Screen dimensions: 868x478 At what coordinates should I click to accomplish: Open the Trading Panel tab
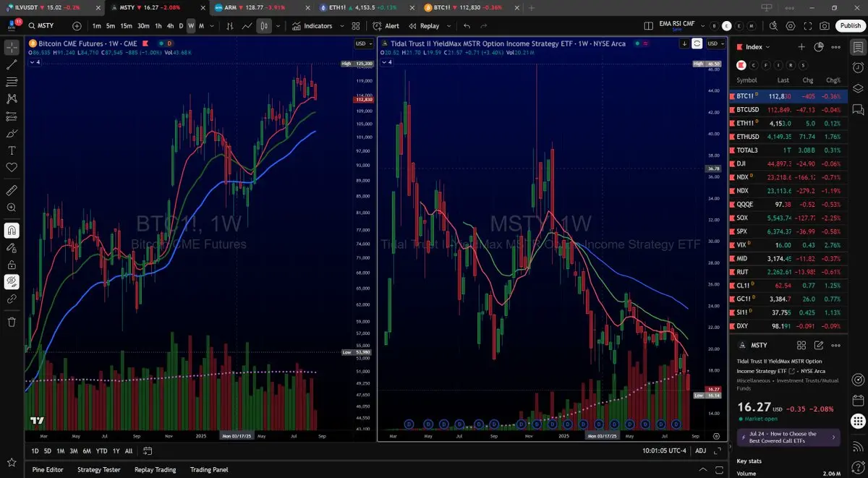pyautogui.click(x=209, y=469)
